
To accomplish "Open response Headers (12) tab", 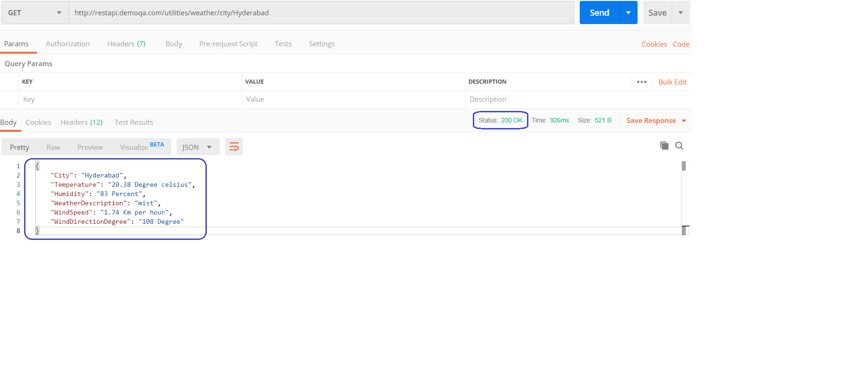I will pyautogui.click(x=81, y=122).
